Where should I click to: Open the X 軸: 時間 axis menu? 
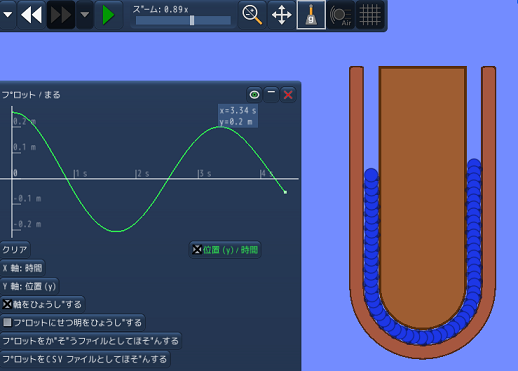[22, 268]
